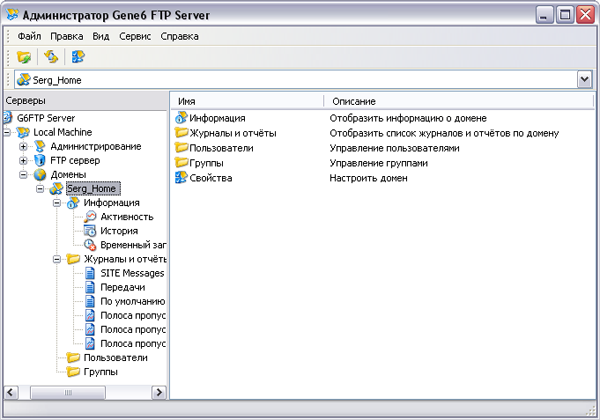Viewport: 600px width, 420px height.
Task: Click the Передачи log document icon
Action: tap(90, 287)
